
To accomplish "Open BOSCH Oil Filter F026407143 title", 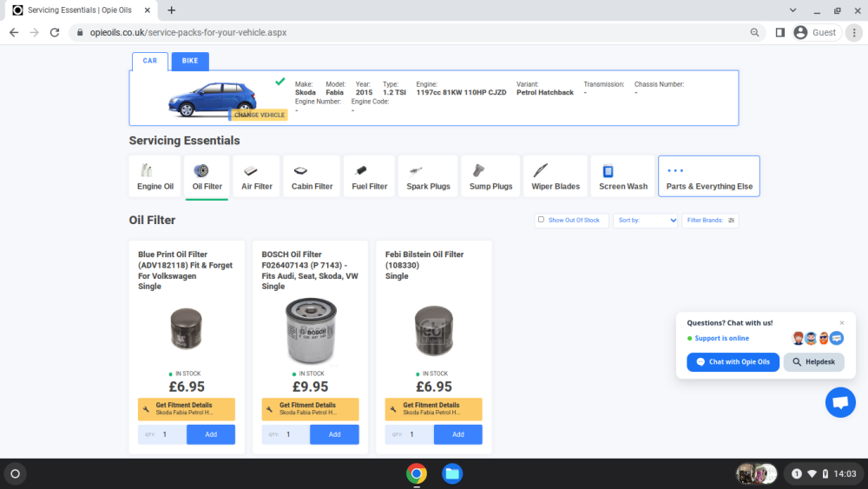I will (310, 270).
